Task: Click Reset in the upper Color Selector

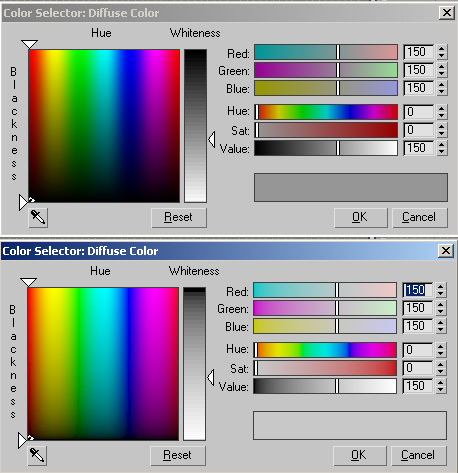Action: 179,218
